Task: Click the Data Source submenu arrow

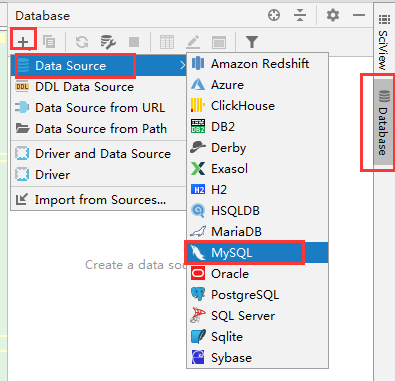Action: (182, 65)
